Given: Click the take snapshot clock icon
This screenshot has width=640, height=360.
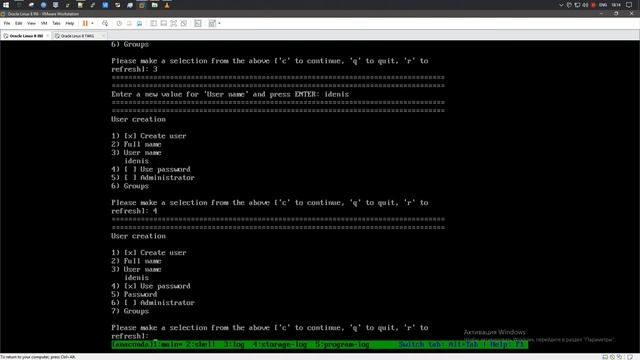Looking at the screenshot, I should (119, 23).
